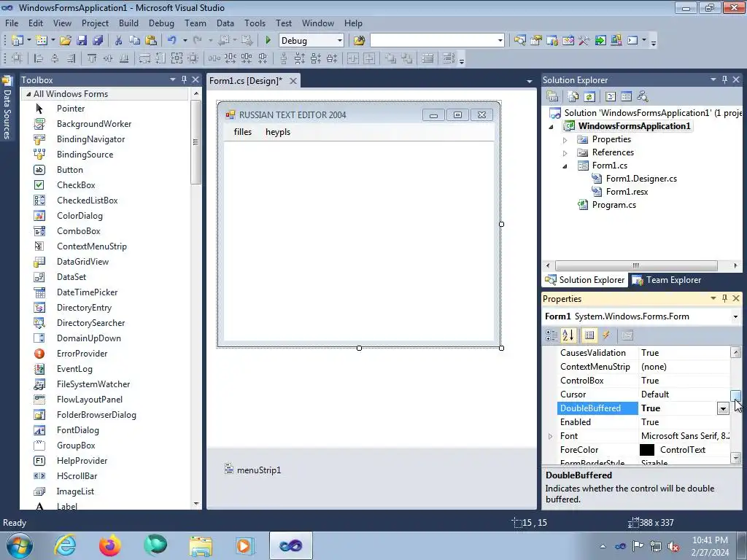Open the taskbar file explorer folder

coord(201,545)
